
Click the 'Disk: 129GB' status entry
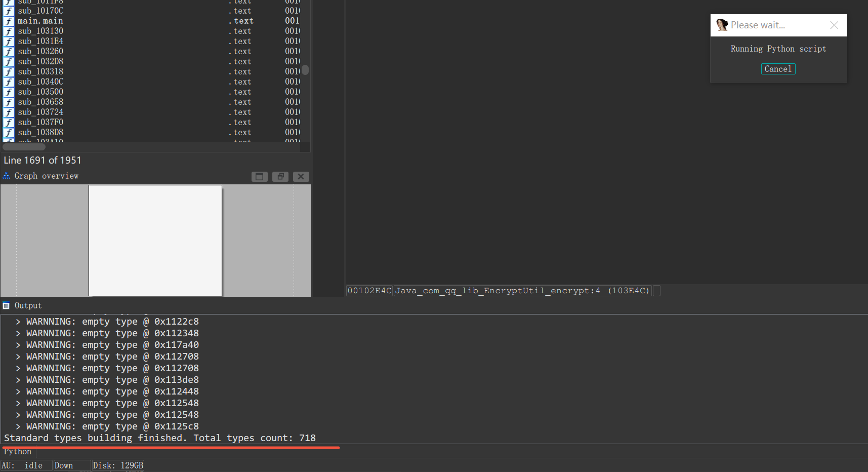[118, 465]
